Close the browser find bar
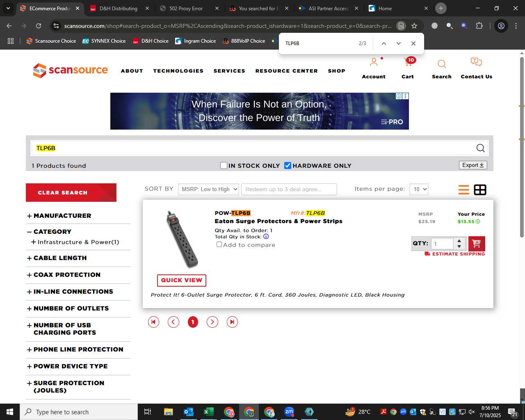Image resolution: width=525 pixels, height=420 pixels. 413,43
